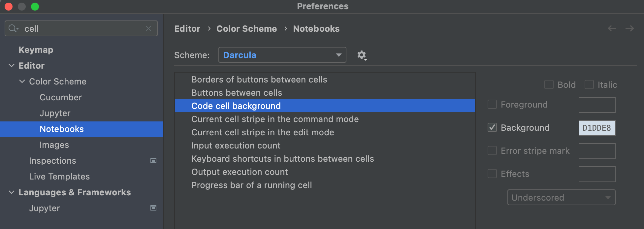This screenshot has width=644, height=229.
Task: Select Input execution count in the list
Action: click(x=236, y=146)
